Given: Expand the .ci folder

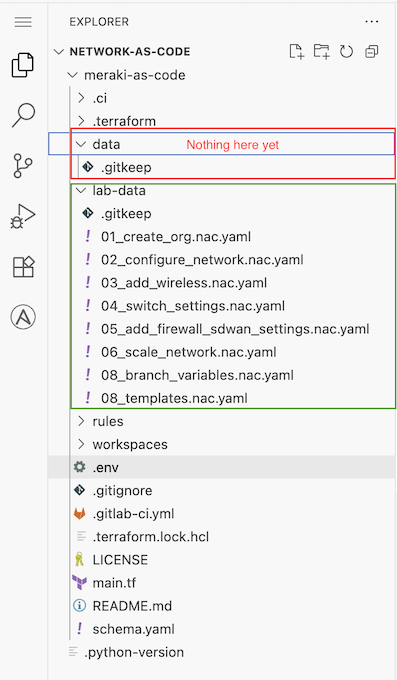Looking at the screenshot, I should pyautogui.click(x=81, y=98).
